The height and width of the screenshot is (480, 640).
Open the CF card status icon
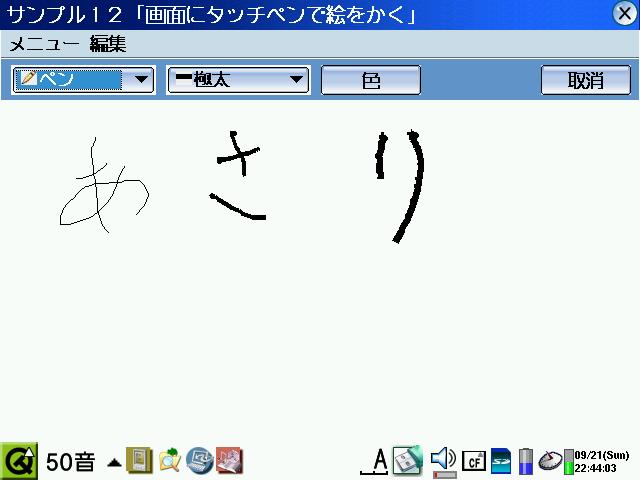[x=474, y=461]
